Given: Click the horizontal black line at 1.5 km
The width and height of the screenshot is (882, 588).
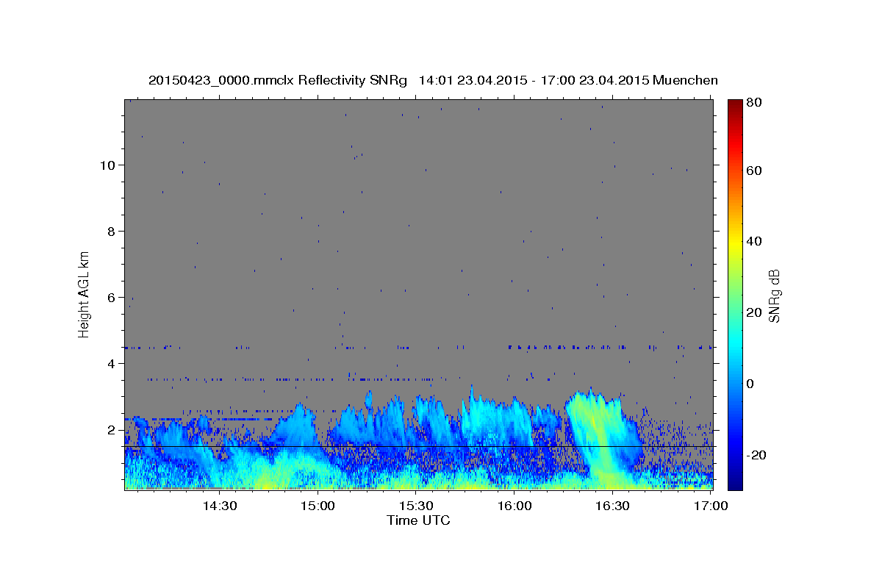Looking at the screenshot, I should [419, 446].
